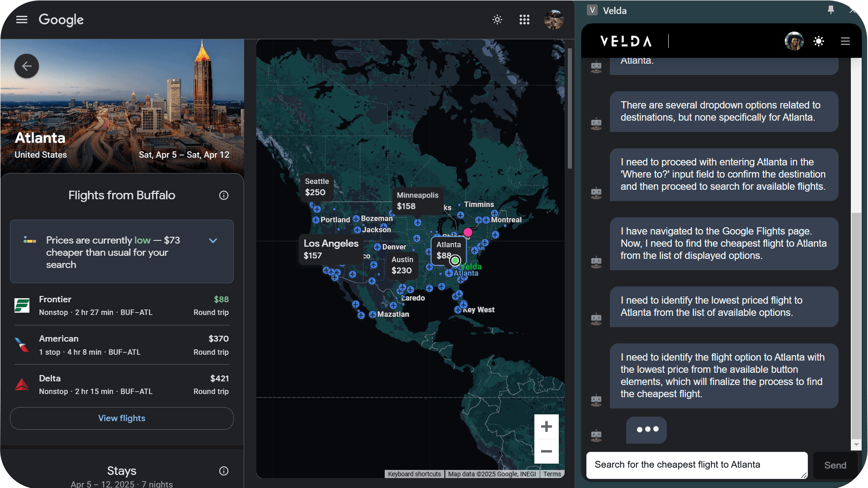Screen dimensions: 868x488
Task: Open the Velda user avatar
Action: tap(794, 41)
